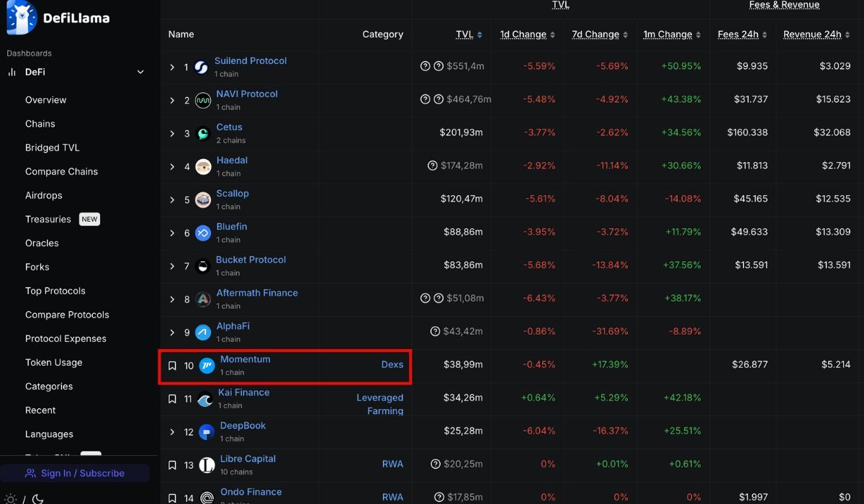
Task: Expand the Suilend Protocol row
Action: [x=172, y=67]
